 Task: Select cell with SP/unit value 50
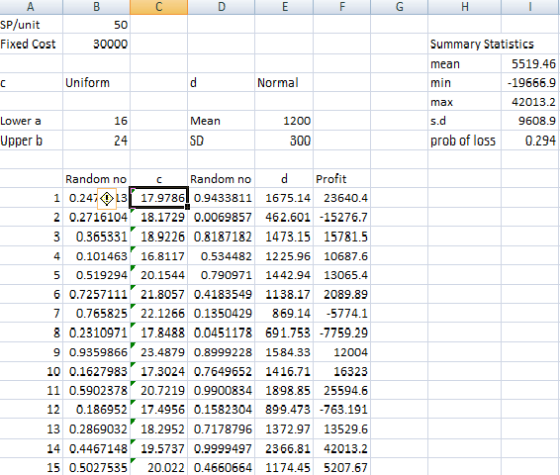click(96, 25)
